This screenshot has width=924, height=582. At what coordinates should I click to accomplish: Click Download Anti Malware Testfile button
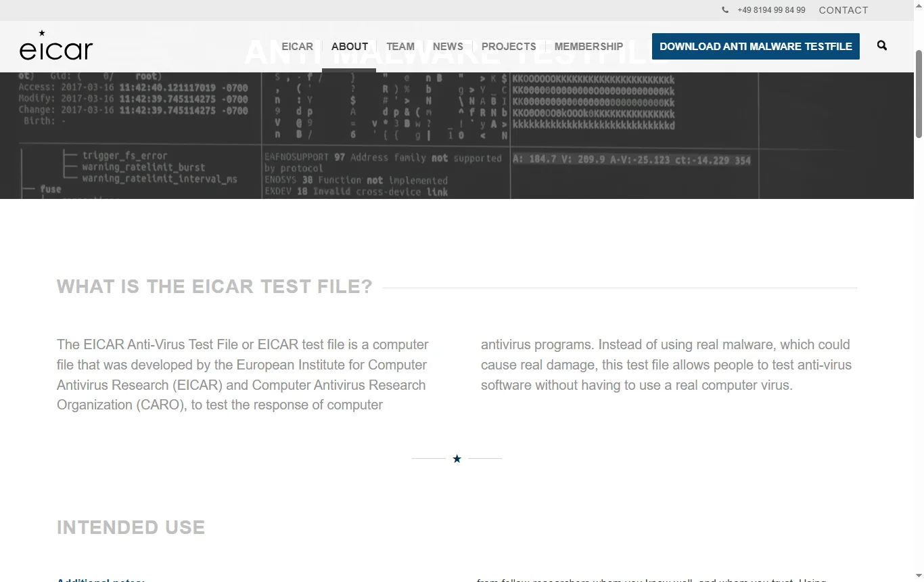756,46
